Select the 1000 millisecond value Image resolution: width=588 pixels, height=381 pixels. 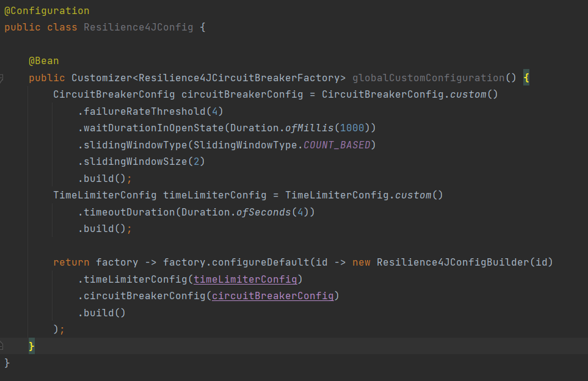[352, 128]
